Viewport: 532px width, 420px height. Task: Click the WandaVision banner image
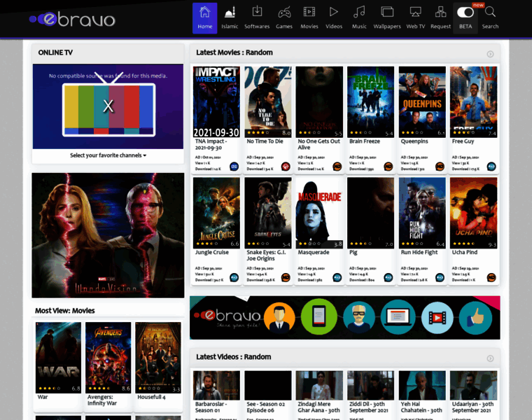[108, 235]
